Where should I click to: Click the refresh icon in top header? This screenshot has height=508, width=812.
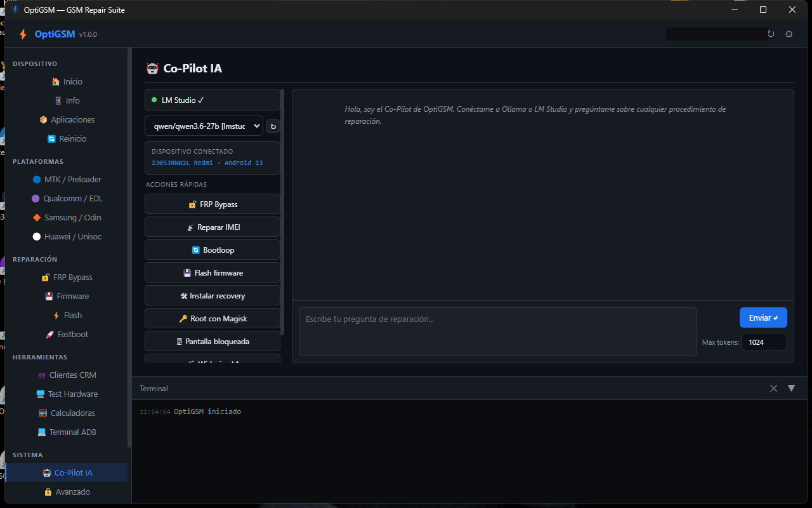pyautogui.click(x=771, y=34)
